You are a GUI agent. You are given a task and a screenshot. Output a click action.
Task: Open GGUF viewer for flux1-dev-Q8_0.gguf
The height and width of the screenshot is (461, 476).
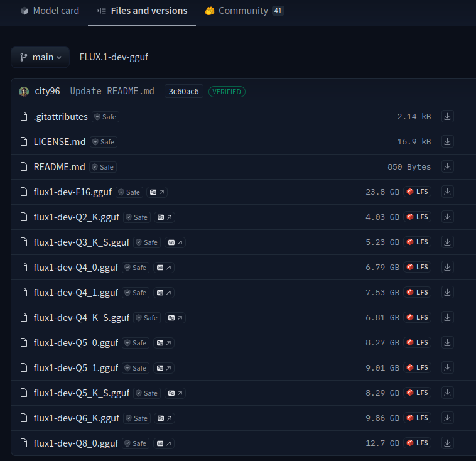164,443
